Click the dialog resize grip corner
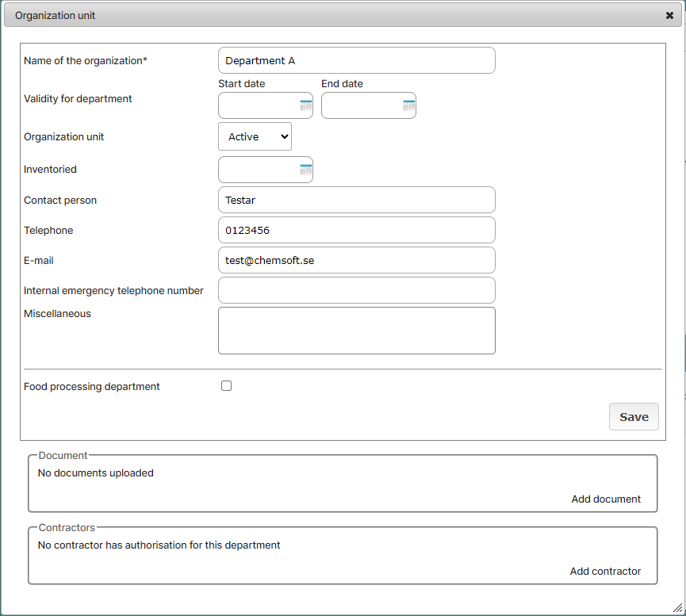This screenshot has height=616, width=686. [x=678, y=608]
